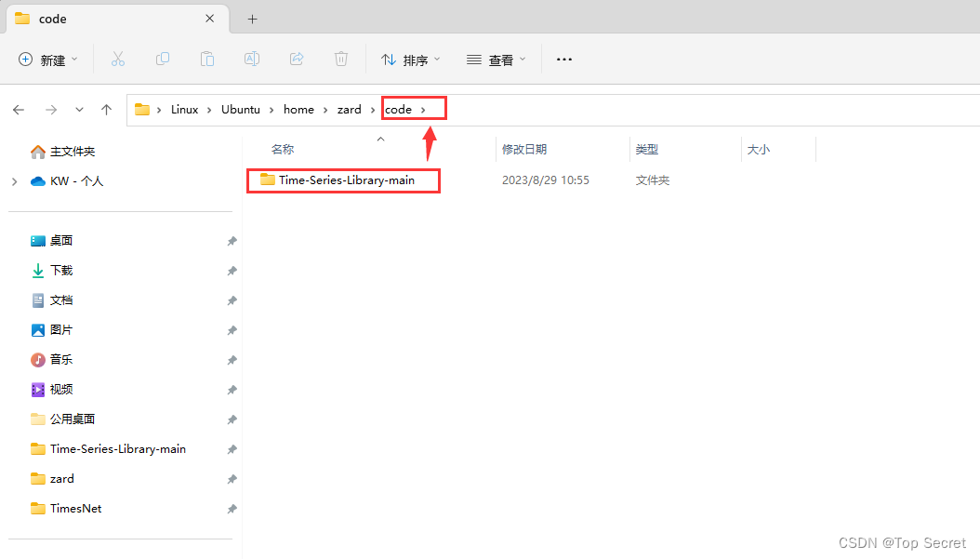Click 文件夹 type cell in file row
This screenshot has width=980, height=559.
pos(653,180)
